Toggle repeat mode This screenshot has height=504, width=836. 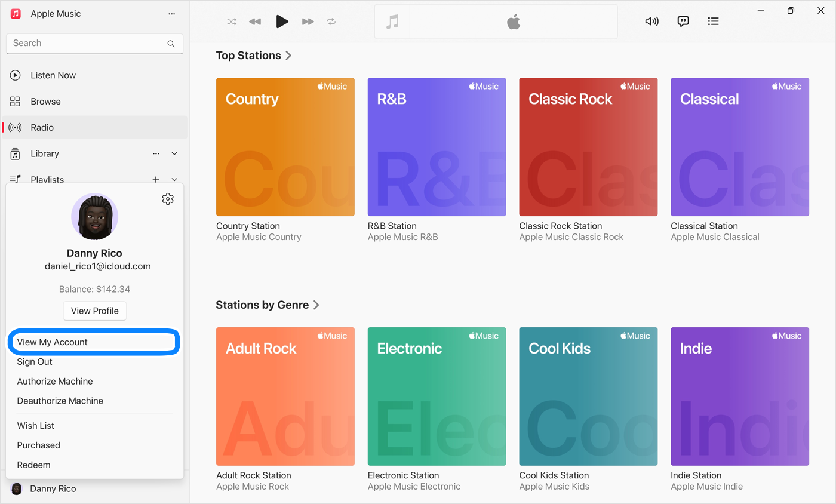pos(331,21)
